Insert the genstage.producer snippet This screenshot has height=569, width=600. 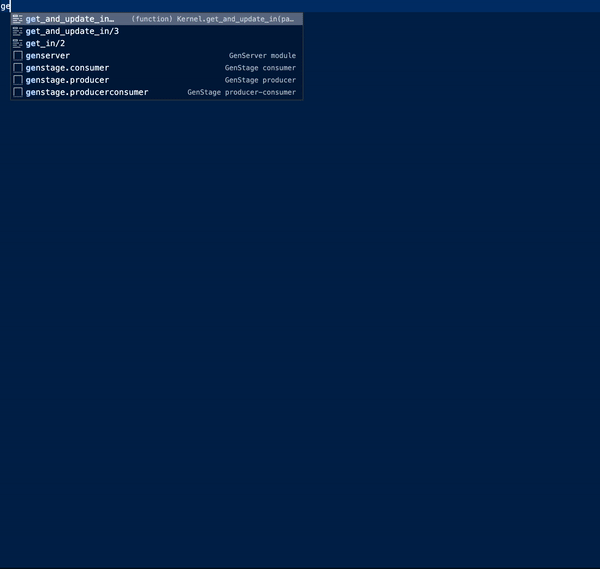click(x=157, y=80)
